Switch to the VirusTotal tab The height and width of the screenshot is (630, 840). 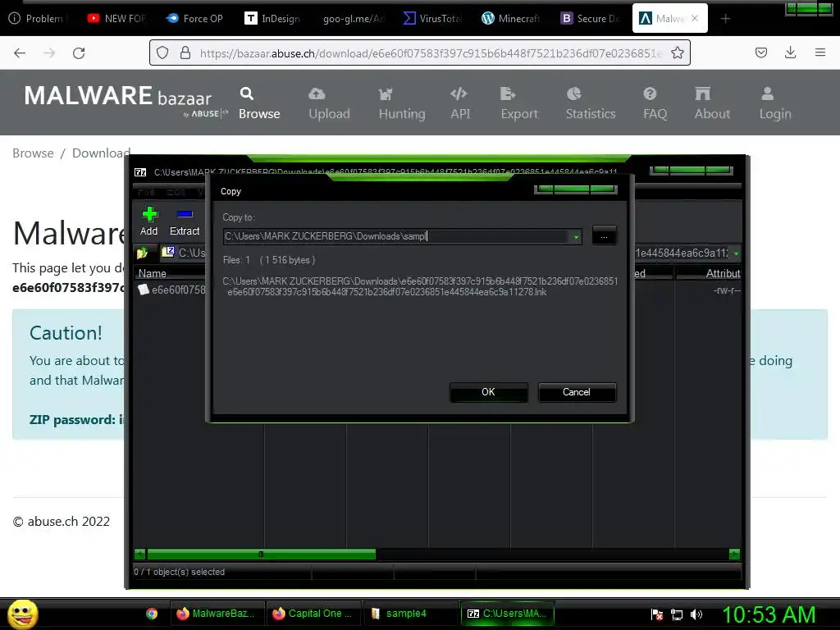tap(431, 18)
